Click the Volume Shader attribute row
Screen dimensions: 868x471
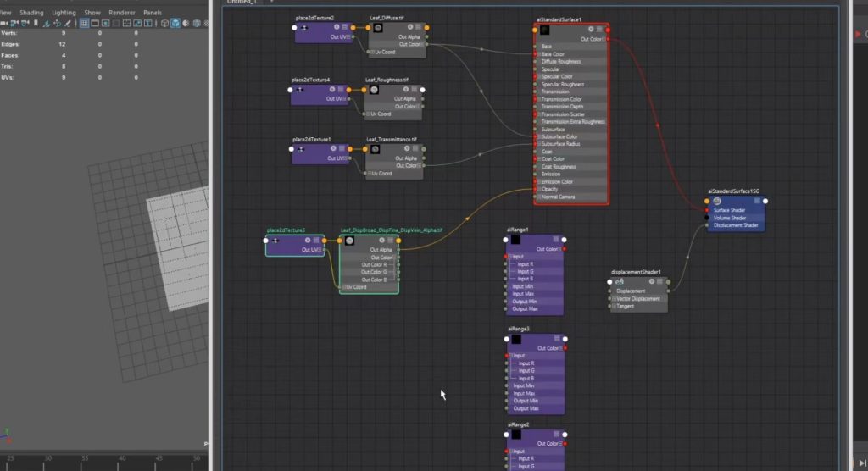point(736,218)
